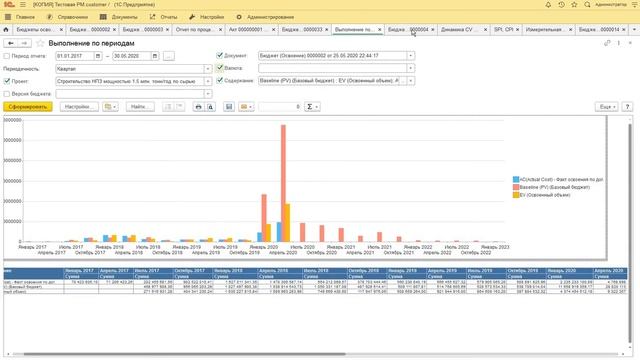Open sum function sigma dropdown

312,107
